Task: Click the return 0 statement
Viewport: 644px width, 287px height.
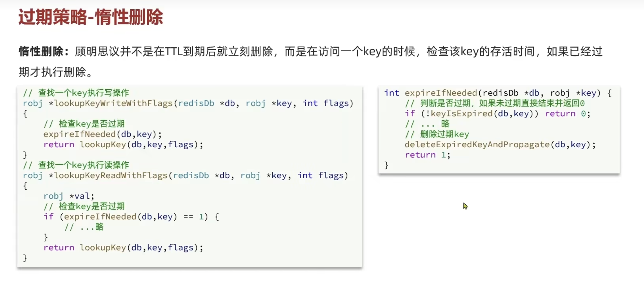Action: (566, 114)
